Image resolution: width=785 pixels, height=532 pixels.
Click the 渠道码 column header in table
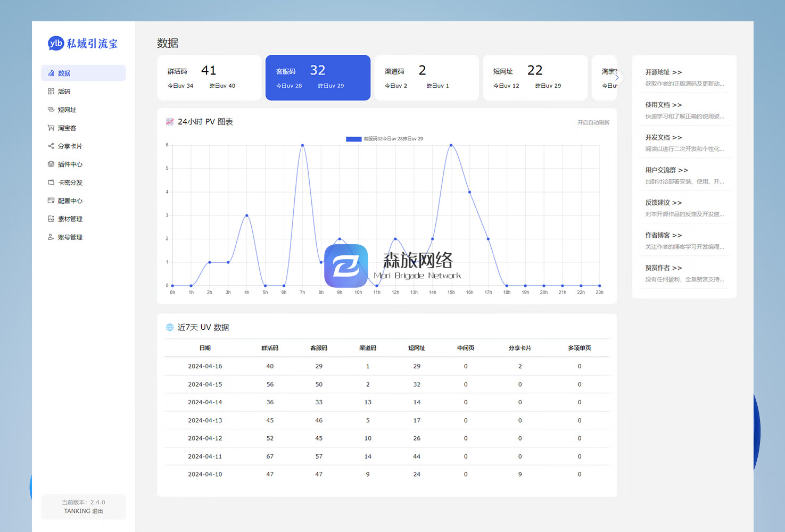tap(368, 348)
